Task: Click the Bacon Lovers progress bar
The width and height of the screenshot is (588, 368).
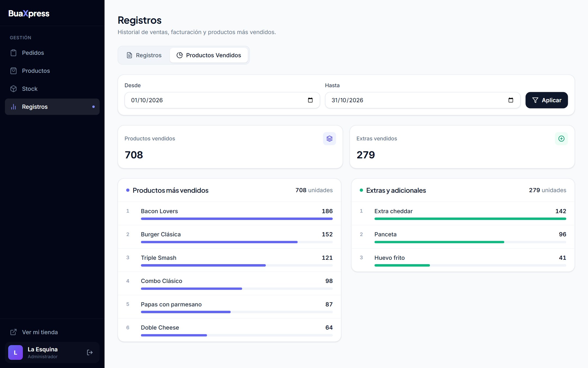Action: click(237, 219)
